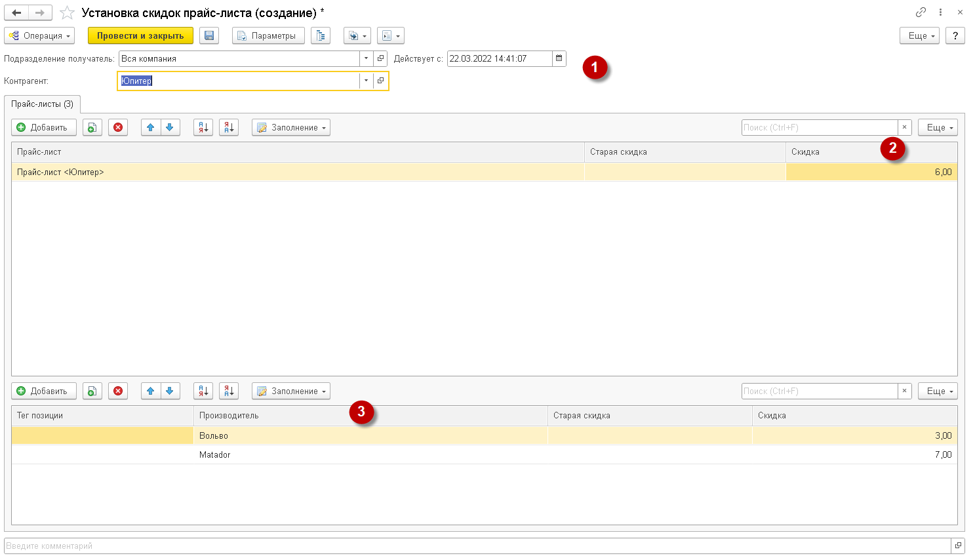Move the price-list row up
The image size is (975, 560).
click(x=151, y=127)
